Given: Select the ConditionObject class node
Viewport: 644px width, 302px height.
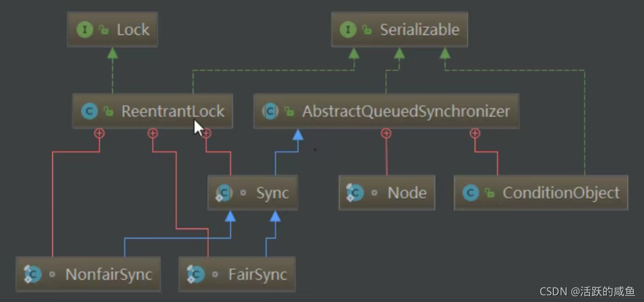Looking at the screenshot, I should click(541, 192).
